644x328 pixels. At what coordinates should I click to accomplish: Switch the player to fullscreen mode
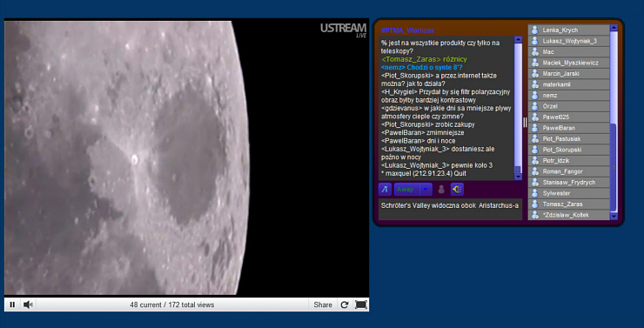tap(360, 305)
